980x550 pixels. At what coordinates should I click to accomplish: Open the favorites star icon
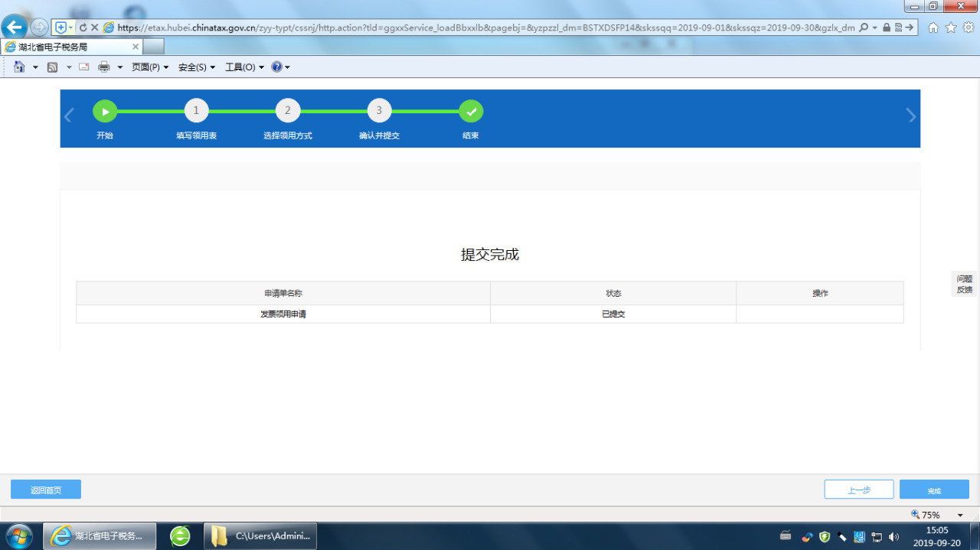(x=951, y=28)
